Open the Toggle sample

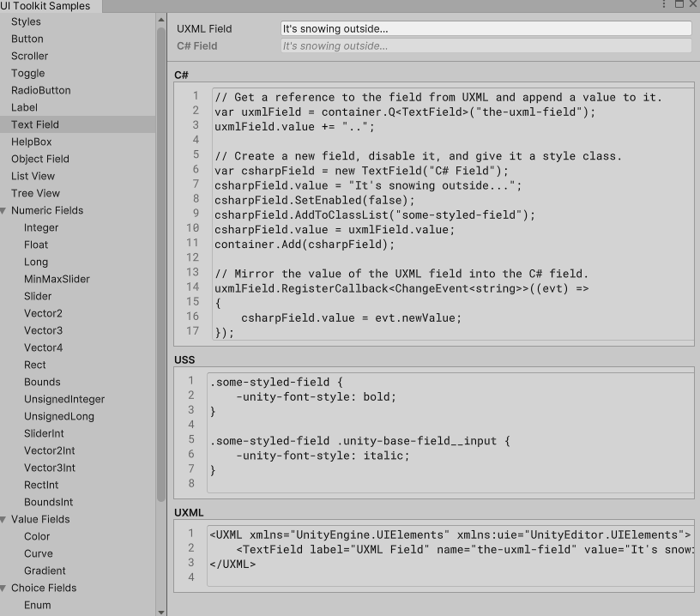28,73
